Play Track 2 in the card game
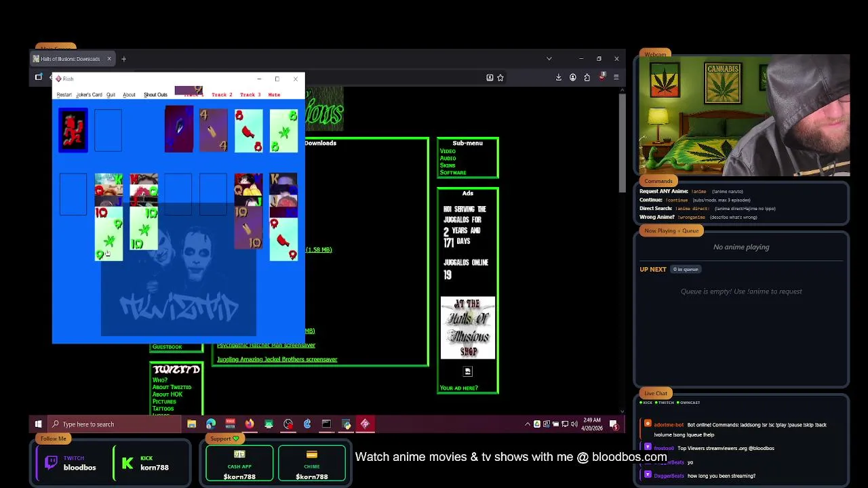The image size is (868, 488). pos(222,95)
